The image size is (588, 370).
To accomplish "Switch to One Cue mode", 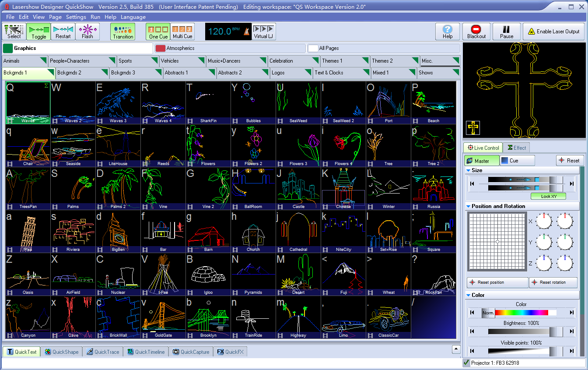I will (158, 32).
